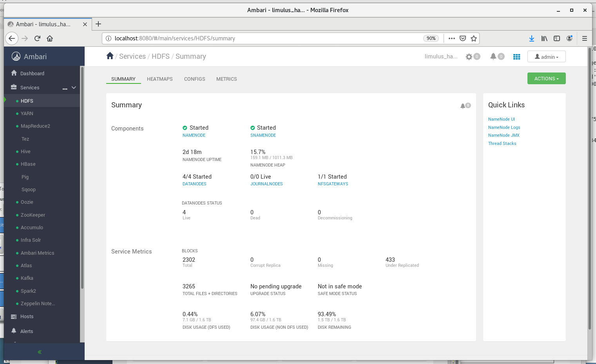Click Firefox downloads arrow icon
The width and height of the screenshot is (596, 364).
(531, 38)
